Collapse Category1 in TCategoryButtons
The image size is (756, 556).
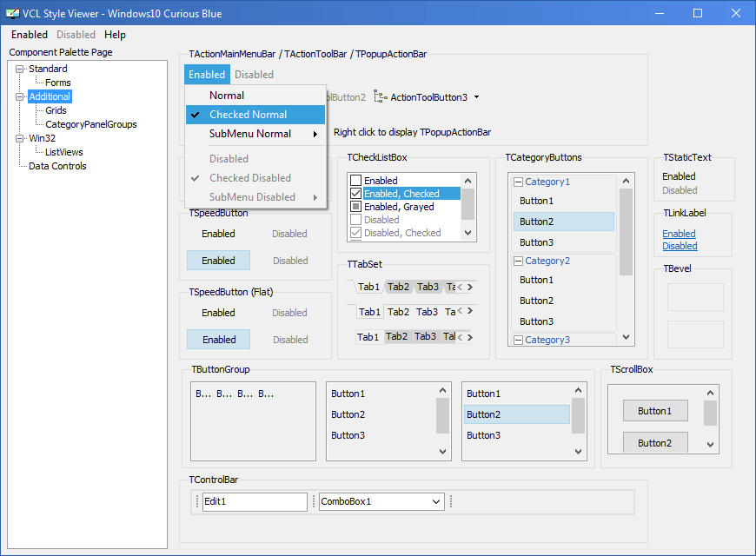click(x=518, y=182)
